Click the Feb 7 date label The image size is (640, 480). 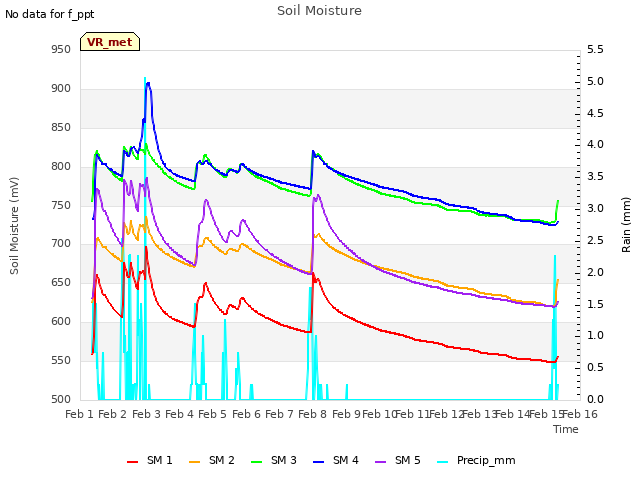click(279, 414)
